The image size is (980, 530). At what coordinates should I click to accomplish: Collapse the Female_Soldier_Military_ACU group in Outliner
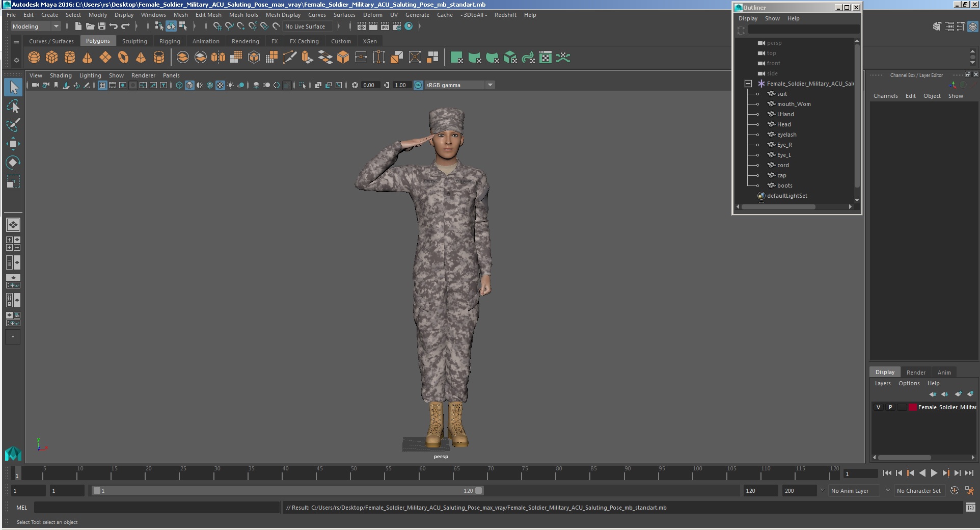748,84
